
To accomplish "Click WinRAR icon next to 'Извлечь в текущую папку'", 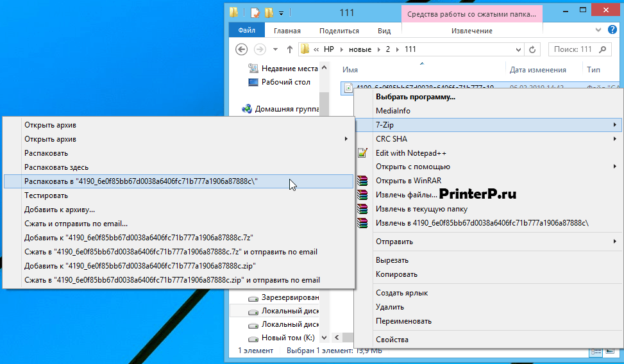I will (362, 209).
